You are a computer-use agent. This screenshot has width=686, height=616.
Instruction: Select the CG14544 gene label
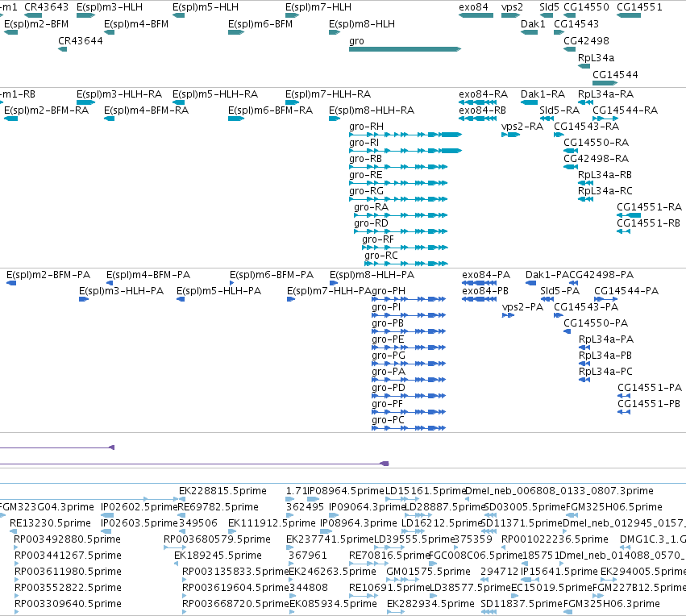point(615,75)
